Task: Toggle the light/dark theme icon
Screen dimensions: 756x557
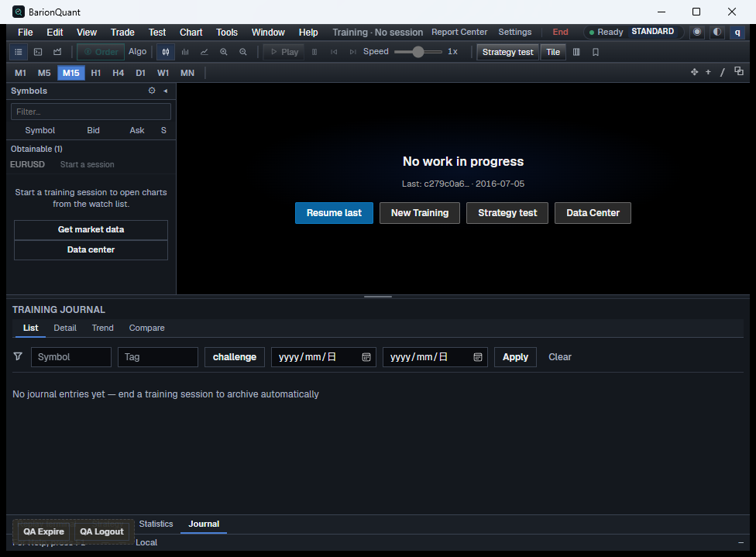Action: point(717,32)
